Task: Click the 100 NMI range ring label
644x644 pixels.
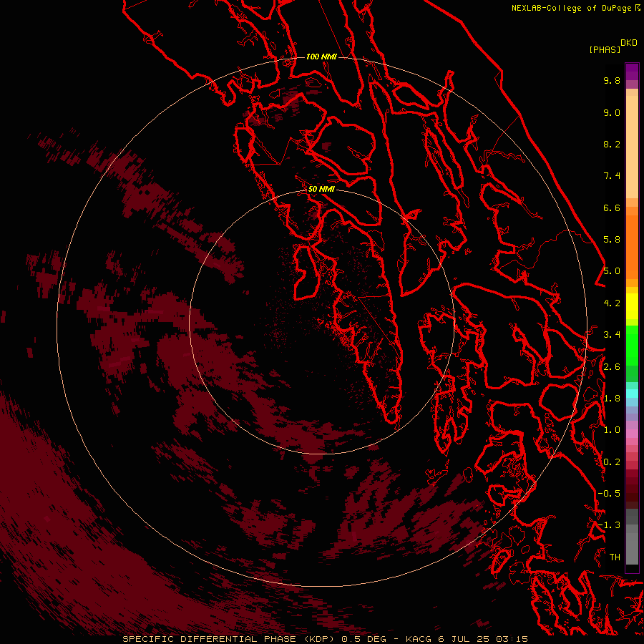Action: tap(321, 57)
